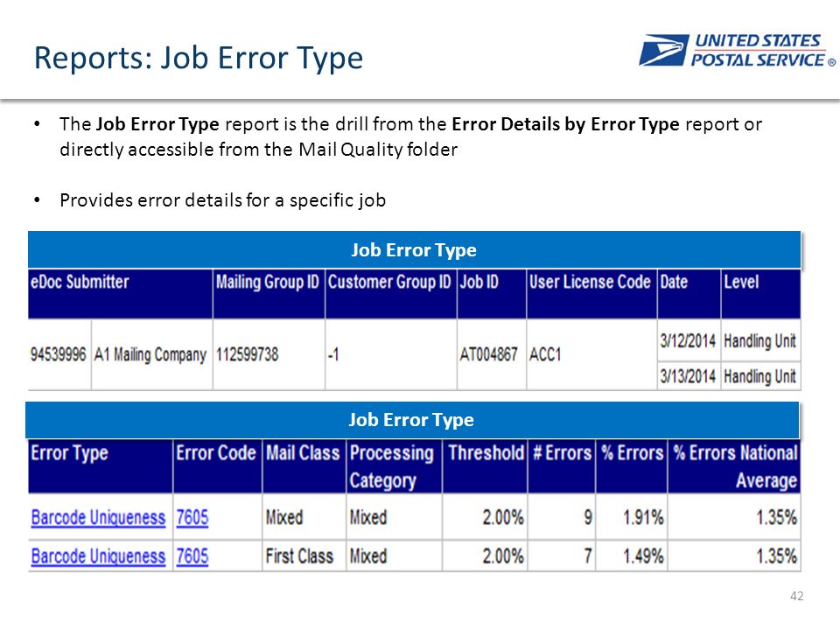Click error code 7605 in First Class row

click(192, 556)
